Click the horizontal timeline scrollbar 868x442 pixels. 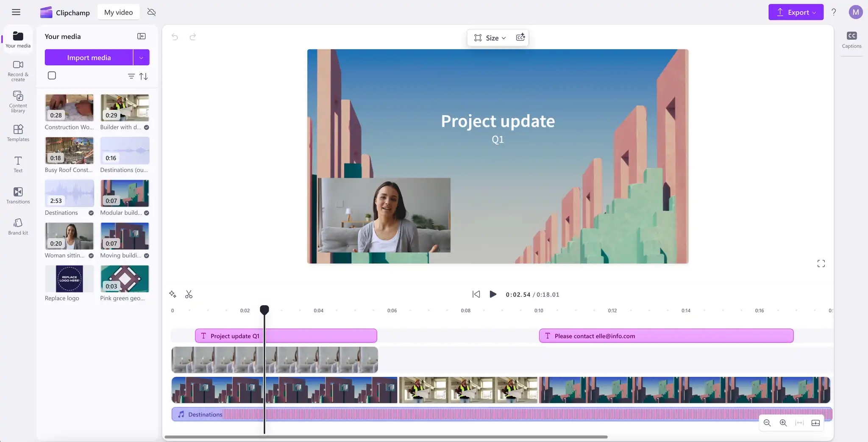point(386,437)
